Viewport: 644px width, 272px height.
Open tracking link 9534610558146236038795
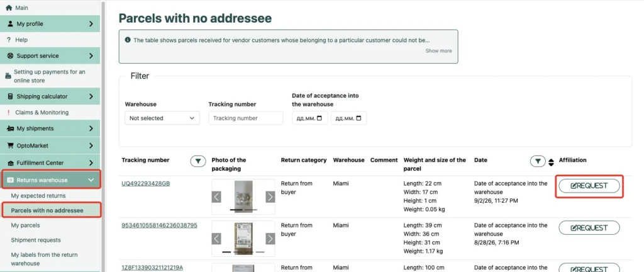[159, 225]
